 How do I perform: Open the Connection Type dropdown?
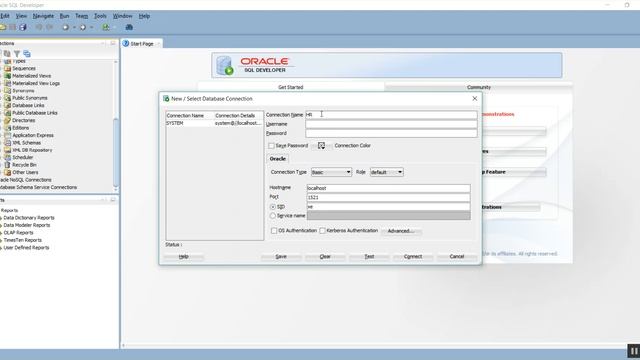click(x=331, y=172)
